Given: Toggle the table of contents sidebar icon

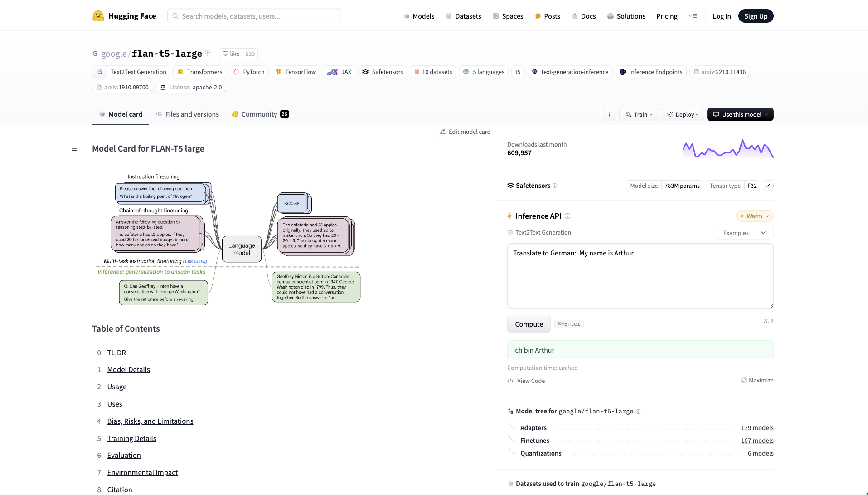Looking at the screenshot, I should coord(74,149).
